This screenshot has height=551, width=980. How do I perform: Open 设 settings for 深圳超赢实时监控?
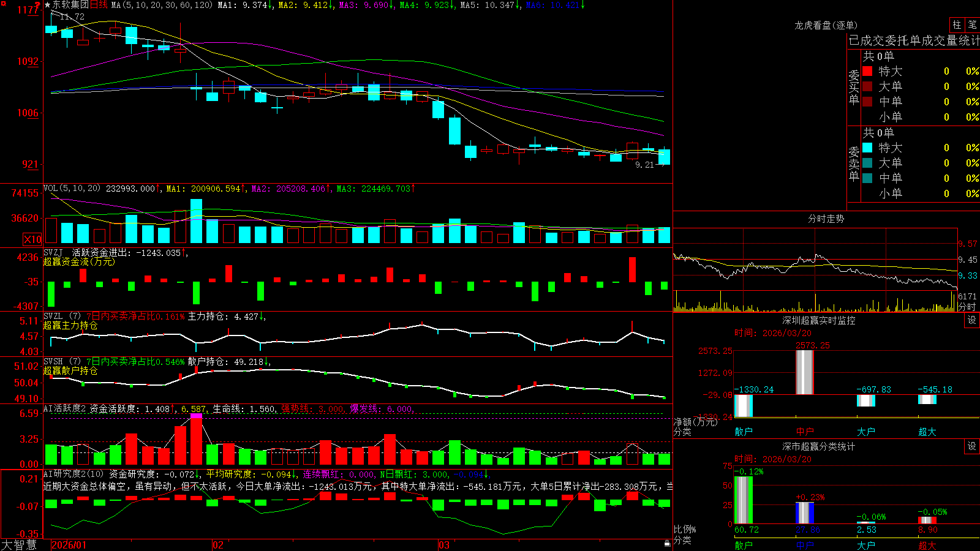[972, 320]
